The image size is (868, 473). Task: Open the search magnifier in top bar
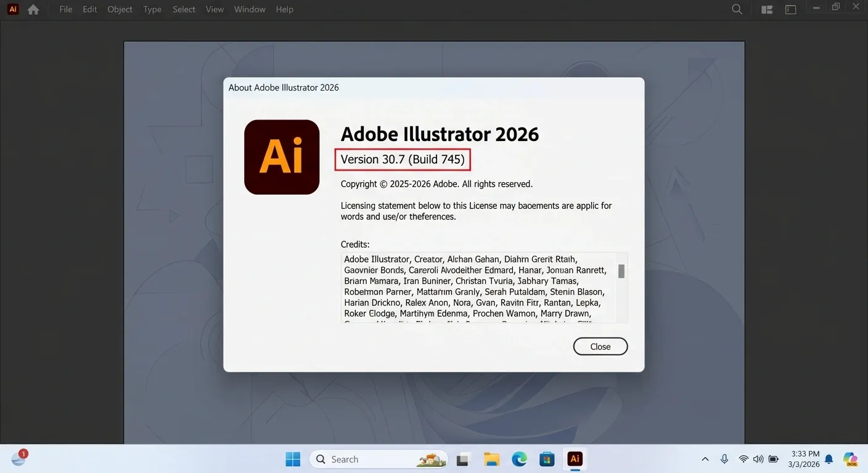click(x=737, y=9)
